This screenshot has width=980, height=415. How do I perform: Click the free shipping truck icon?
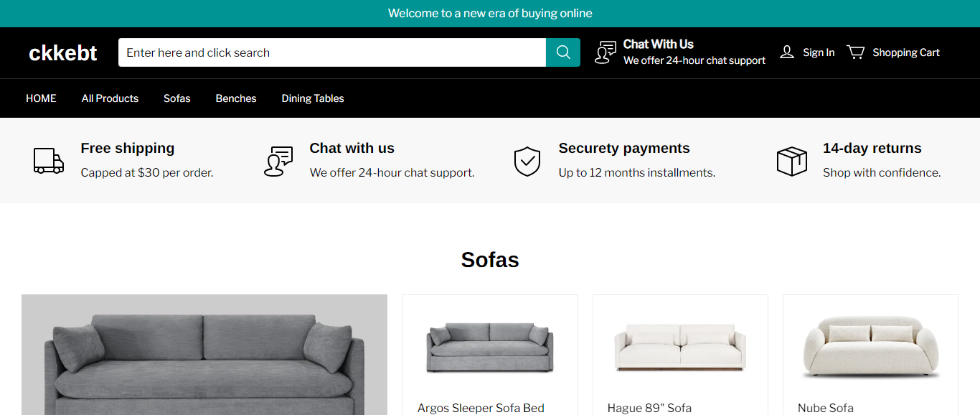click(x=49, y=161)
